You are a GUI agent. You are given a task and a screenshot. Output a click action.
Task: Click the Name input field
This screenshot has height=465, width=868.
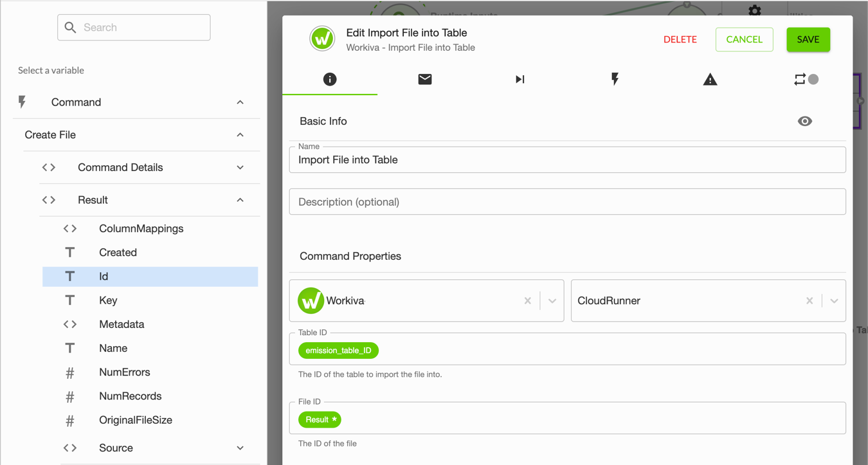[568, 160]
